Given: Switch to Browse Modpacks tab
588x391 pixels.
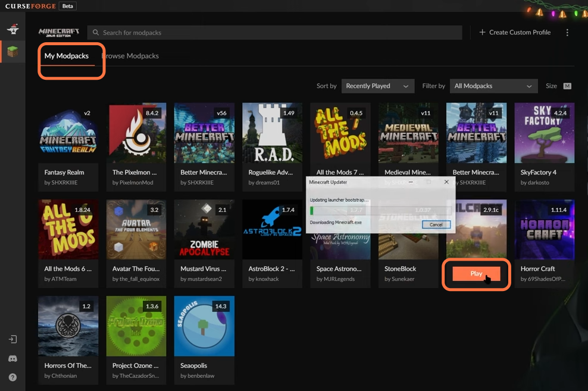Looking at the screenshot, I should click(130, 56).
